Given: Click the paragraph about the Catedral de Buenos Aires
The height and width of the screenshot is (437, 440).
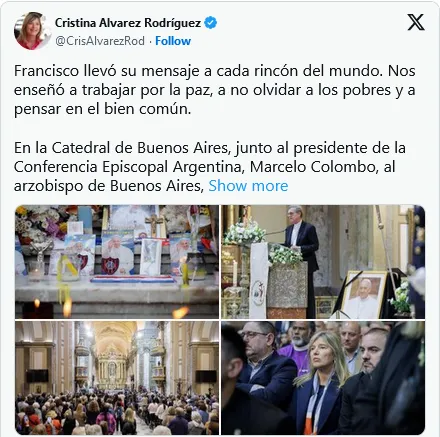Looking at the screenshot, I should click(210, 167).
